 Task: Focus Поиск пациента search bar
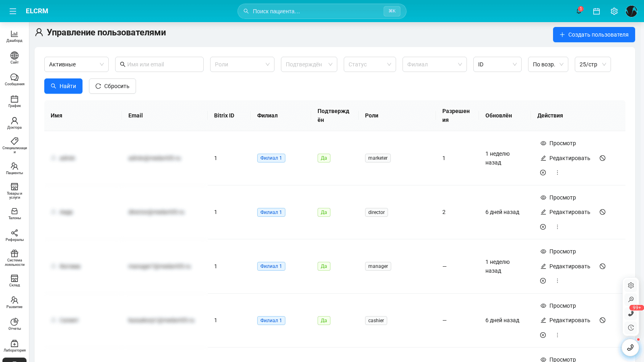[322, 11]
